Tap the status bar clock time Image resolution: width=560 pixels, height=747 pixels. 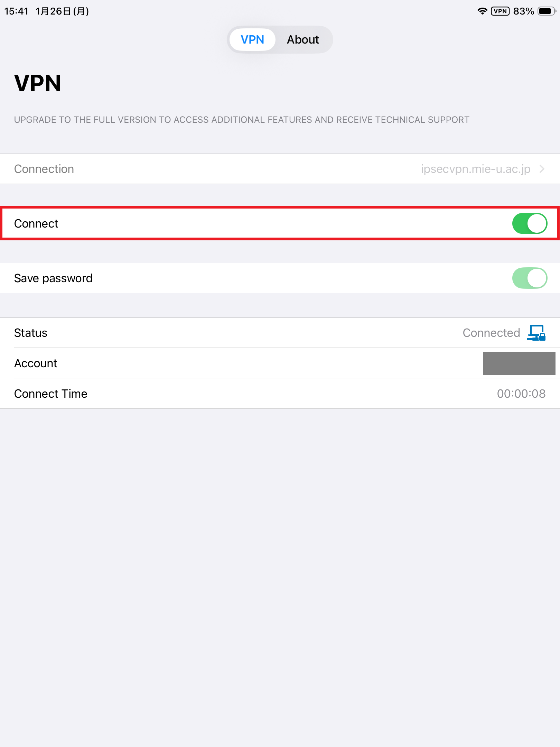(16, 11)
